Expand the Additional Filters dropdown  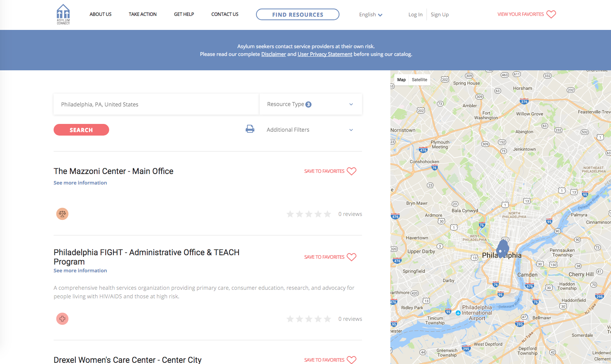310,130
